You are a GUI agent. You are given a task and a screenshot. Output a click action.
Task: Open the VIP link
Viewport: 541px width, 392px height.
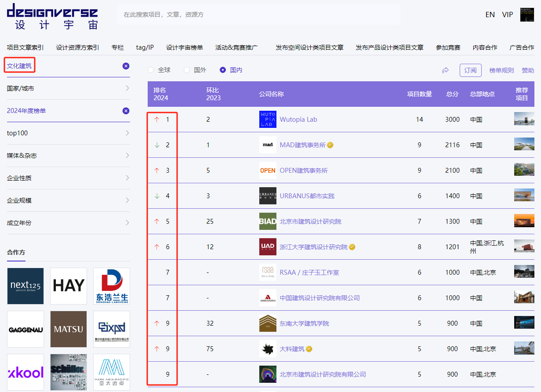pyautogui.click(x=508, y=15)
